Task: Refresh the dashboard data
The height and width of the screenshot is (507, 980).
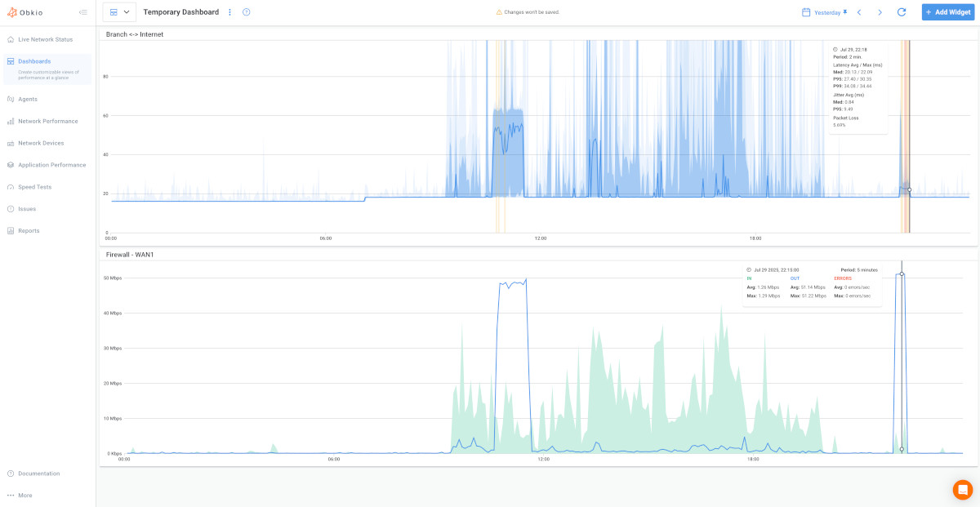Action: (901, 12)
